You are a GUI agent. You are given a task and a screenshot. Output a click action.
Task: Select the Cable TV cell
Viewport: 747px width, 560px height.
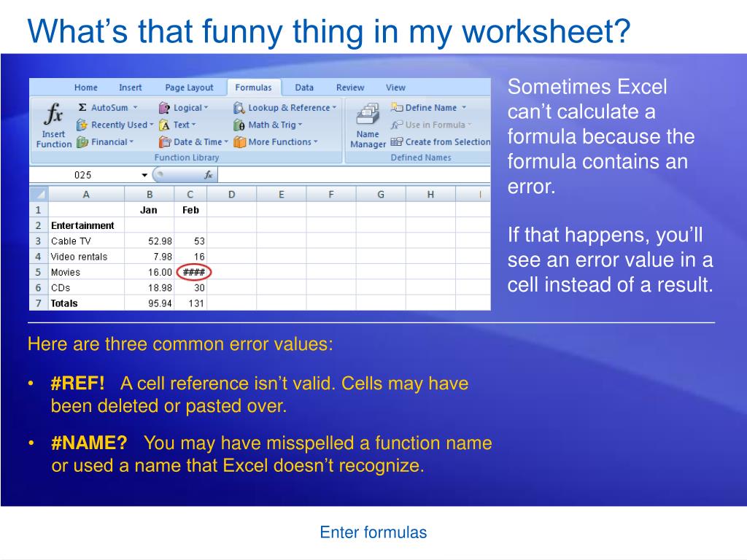86,241
